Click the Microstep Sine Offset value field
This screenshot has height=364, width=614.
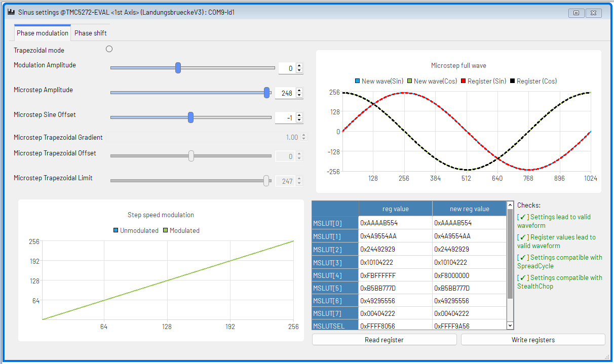click(x=285, y=117)
